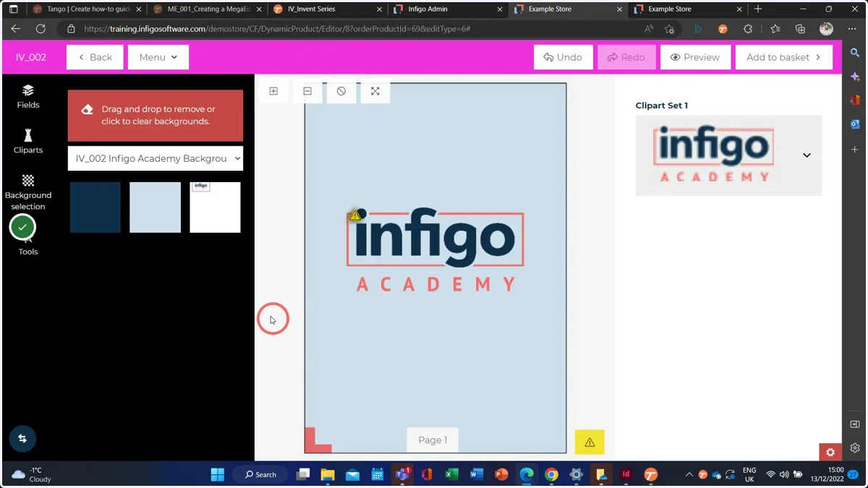Click the zoom out minus icon above canvas
The width and height of the screenshot is (868, 488).
coord(307,91)
